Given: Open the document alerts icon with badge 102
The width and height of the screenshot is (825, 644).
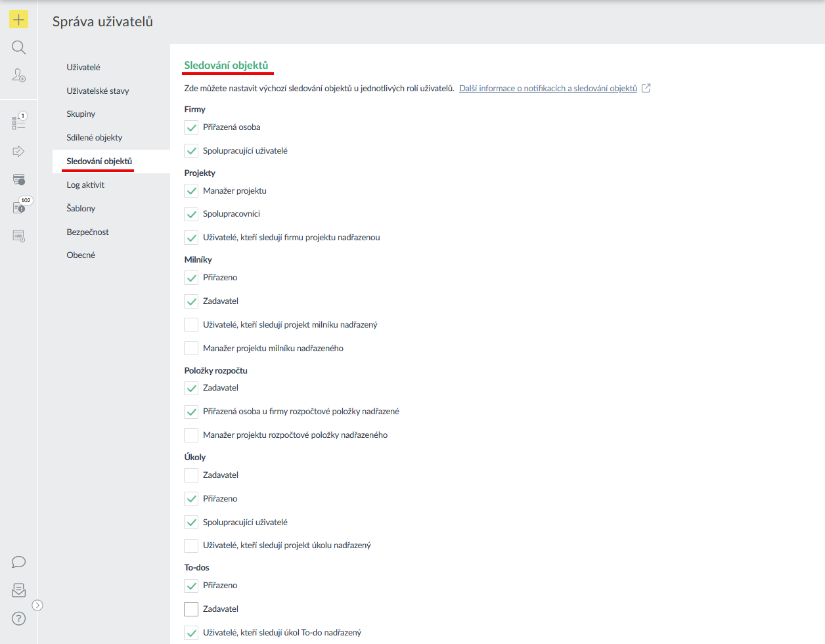Looking at the screenshot, I should 18,207.
